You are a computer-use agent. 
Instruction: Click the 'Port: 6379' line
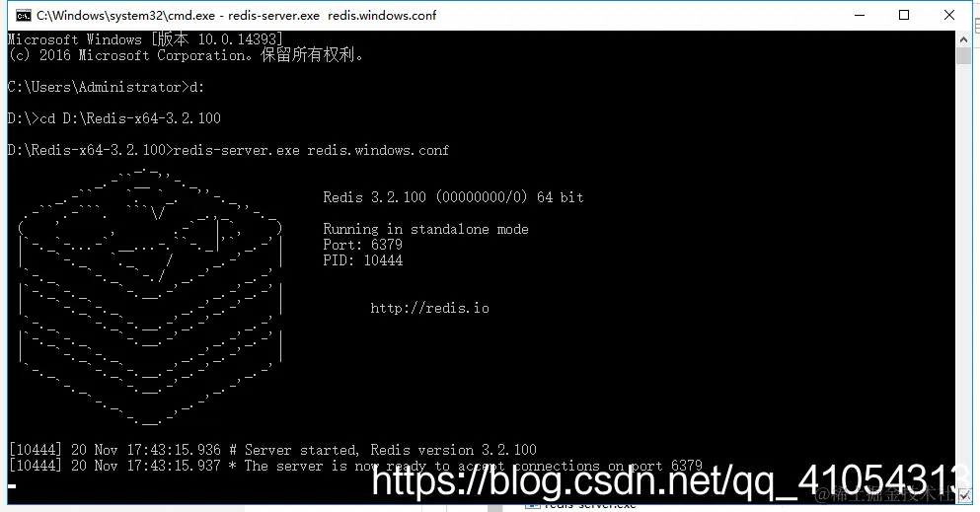pos(362,245)
